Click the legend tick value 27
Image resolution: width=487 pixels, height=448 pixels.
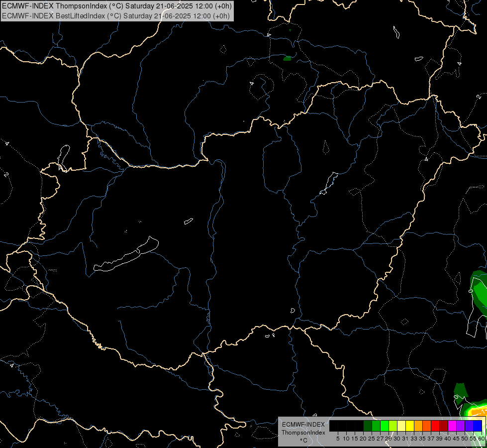pos(380,439)
